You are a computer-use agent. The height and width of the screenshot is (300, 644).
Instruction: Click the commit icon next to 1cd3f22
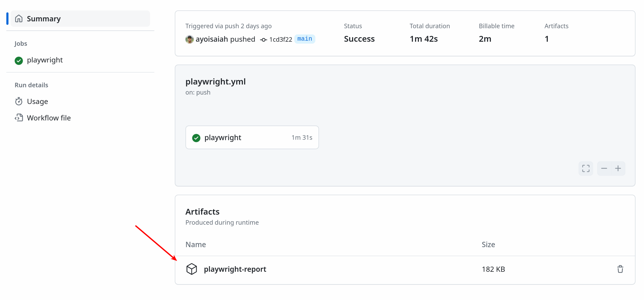(263, 39)
